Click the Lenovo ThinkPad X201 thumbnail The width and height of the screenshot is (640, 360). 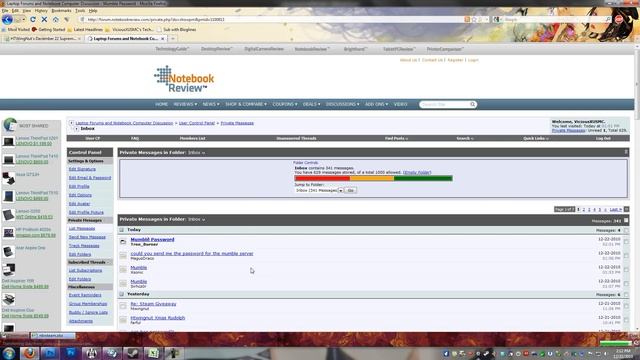[8, 141]
